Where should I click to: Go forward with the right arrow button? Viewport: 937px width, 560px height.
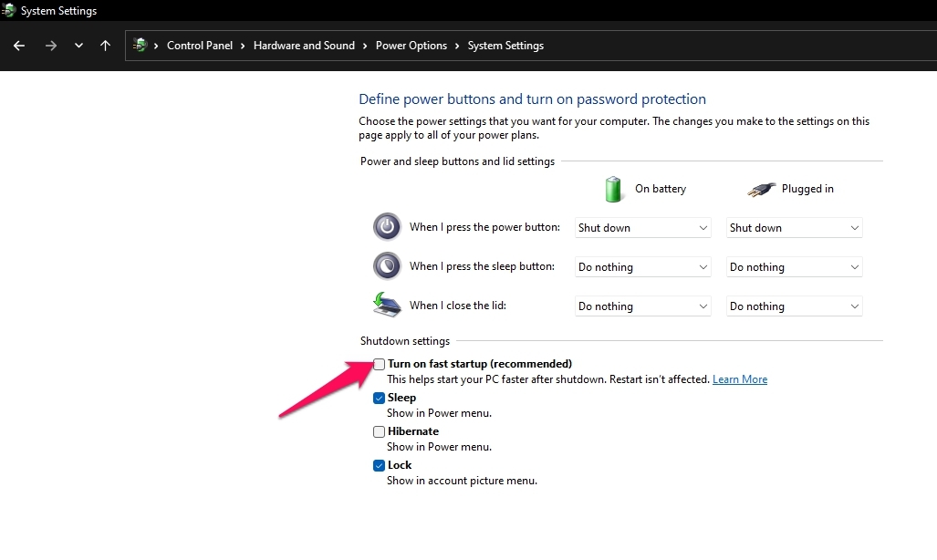[51, 46]
